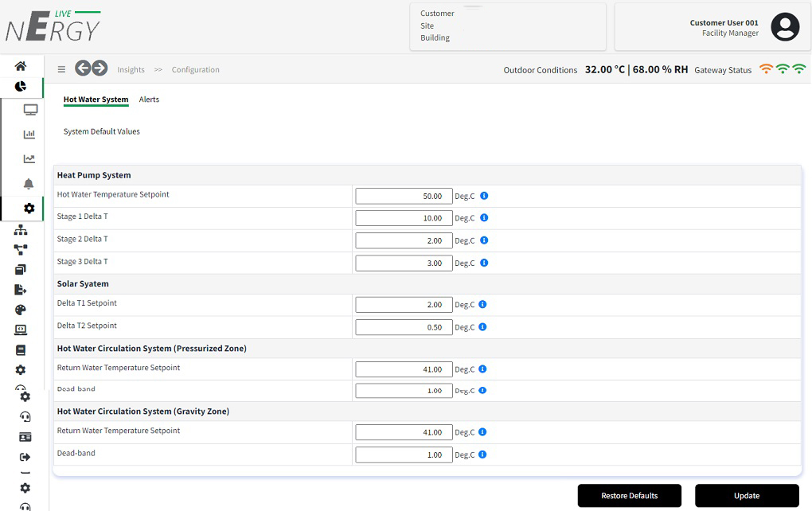Focus Pressurized Zone Dead band field
The width and height of the screenshot is (812, 511).
(404, 390)
